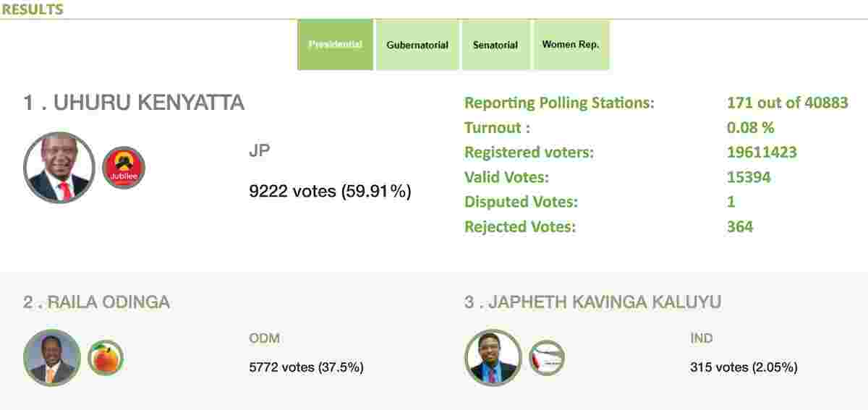Screen dimensions: 868x410
Task: Click the ODM orange party symbol
Action: pos(106,358)
